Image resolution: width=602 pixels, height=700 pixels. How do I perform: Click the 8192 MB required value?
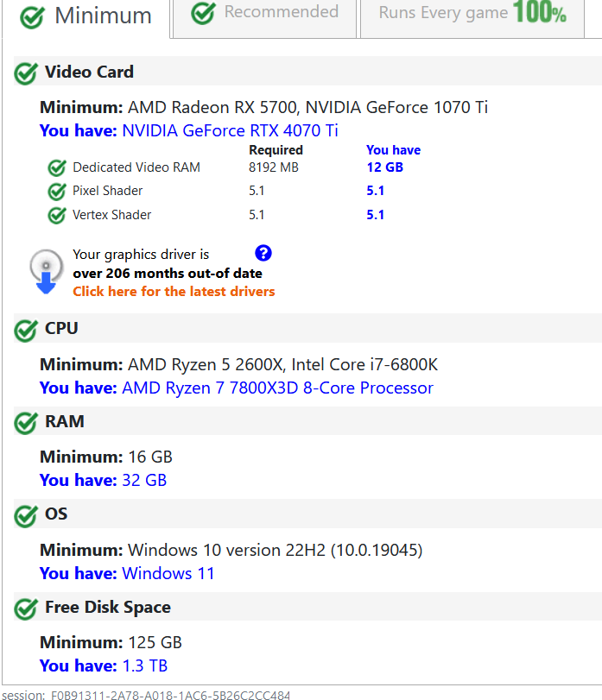[x=273, y=167]
